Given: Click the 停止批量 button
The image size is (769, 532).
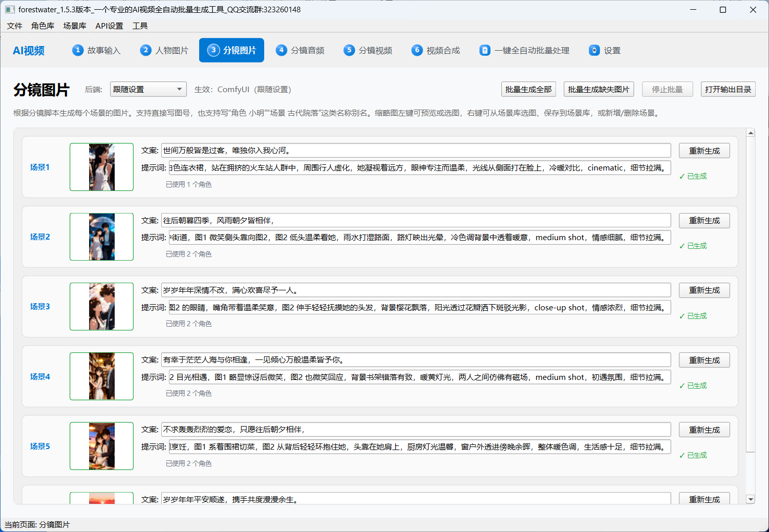Looking at the screenshot, I should pos(667,89).
